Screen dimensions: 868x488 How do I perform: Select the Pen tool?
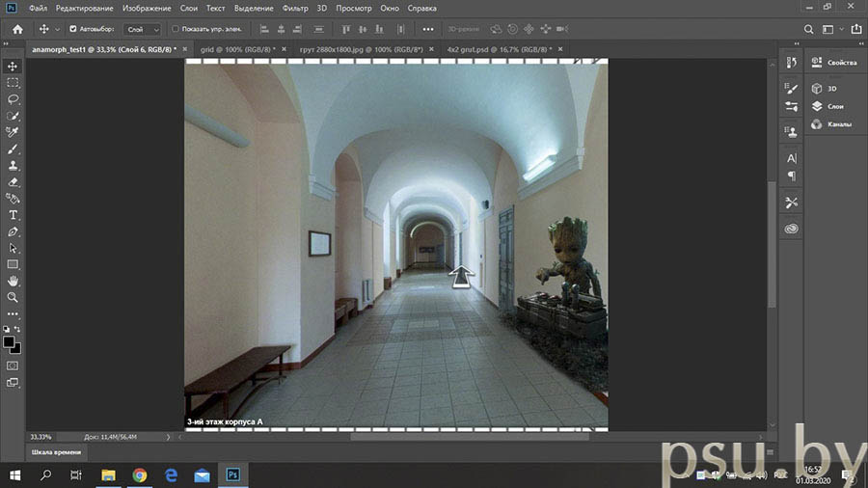(x=13, y=231)
